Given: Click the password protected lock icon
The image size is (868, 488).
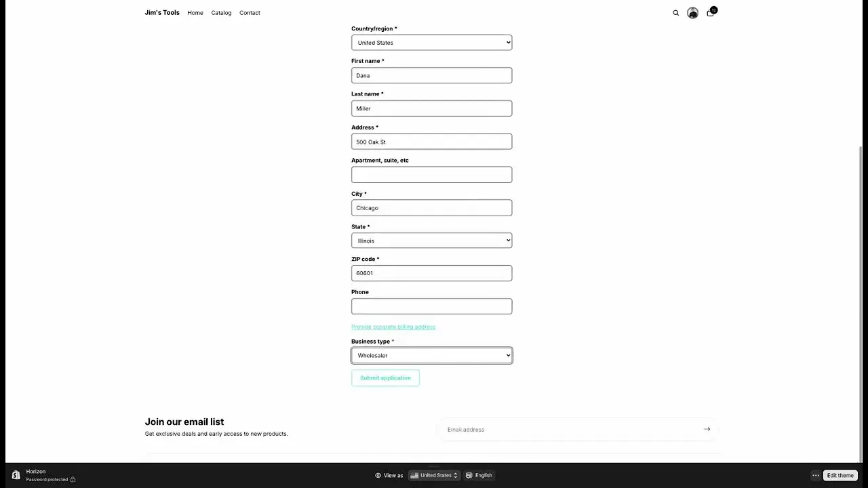Looking at the screenshot, I should [x=73, y=479].
